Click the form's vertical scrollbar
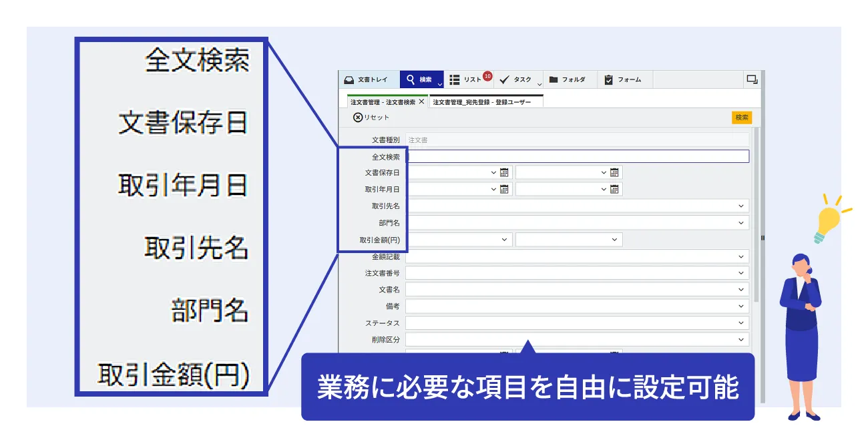Image resolution: width=868 pixels, height=434 pixels. coord(756,214)
